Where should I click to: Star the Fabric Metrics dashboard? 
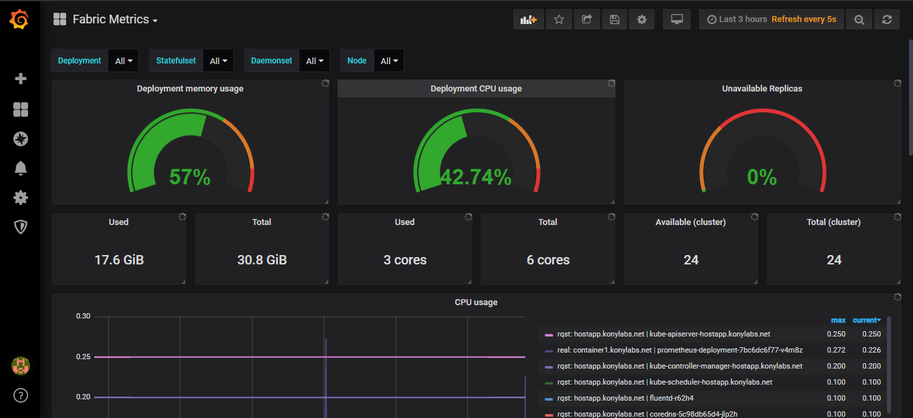[559, 19]
